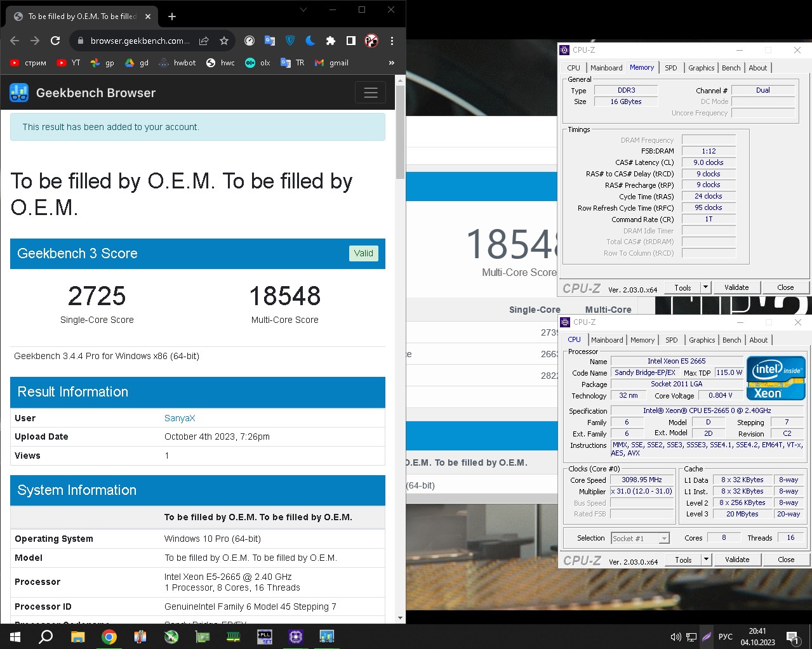Switch to SPD tab in upper CPU-Z
The image size is (812, 649).
pyautogui.click(x=671, y=68)
